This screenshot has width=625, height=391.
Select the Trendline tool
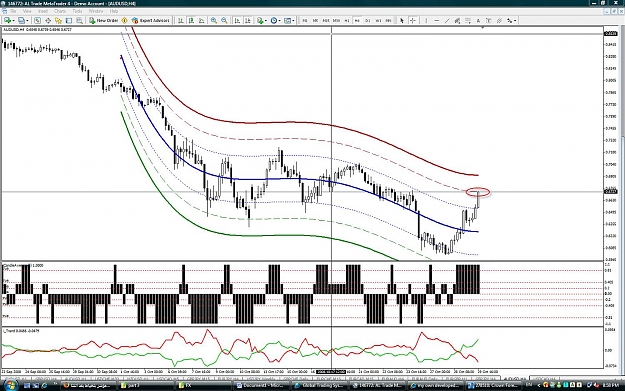[x=447, y=20]
